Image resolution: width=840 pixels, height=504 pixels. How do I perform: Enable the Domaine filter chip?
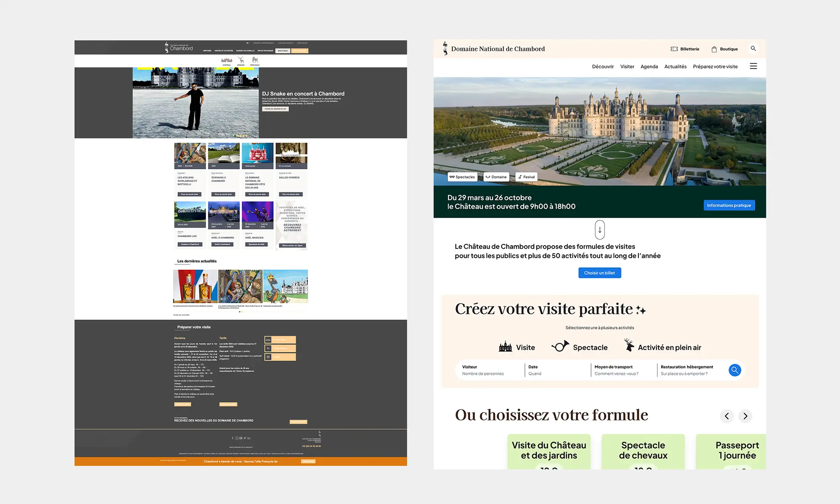(x=496, y=177)
